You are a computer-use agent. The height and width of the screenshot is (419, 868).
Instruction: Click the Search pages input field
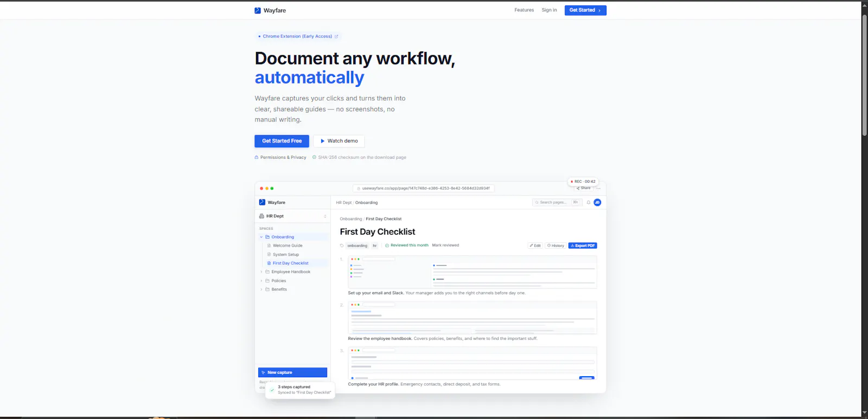pos(557,202)
